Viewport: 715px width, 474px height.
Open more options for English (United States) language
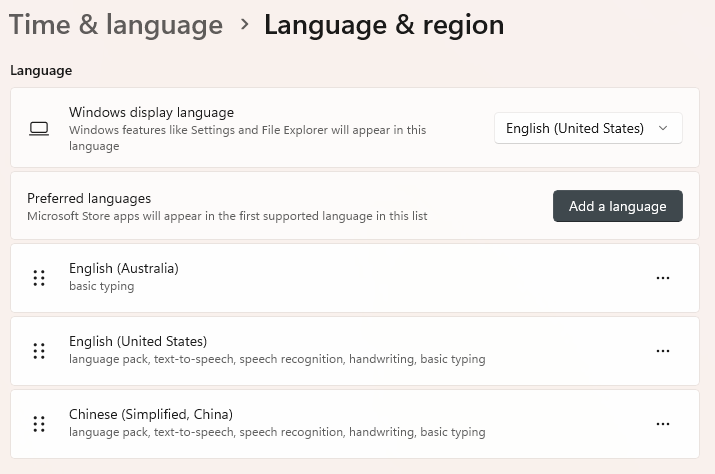point(662,351)
